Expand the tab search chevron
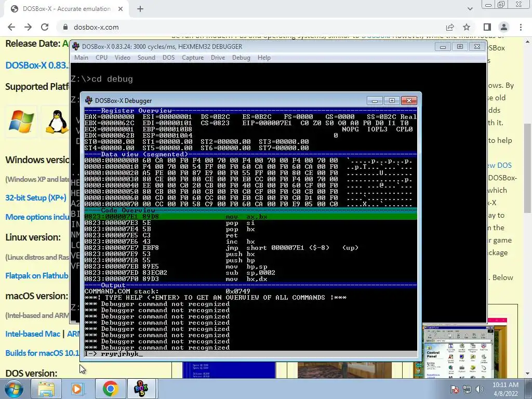The width and height of the screenshot is (532, 399). click(x=470, y=9)
